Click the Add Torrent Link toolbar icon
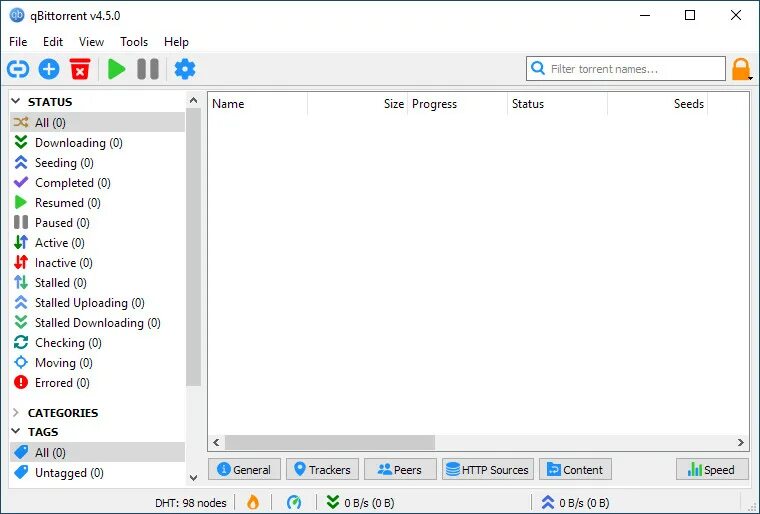The image size is (760, 514). pos(18,69)
